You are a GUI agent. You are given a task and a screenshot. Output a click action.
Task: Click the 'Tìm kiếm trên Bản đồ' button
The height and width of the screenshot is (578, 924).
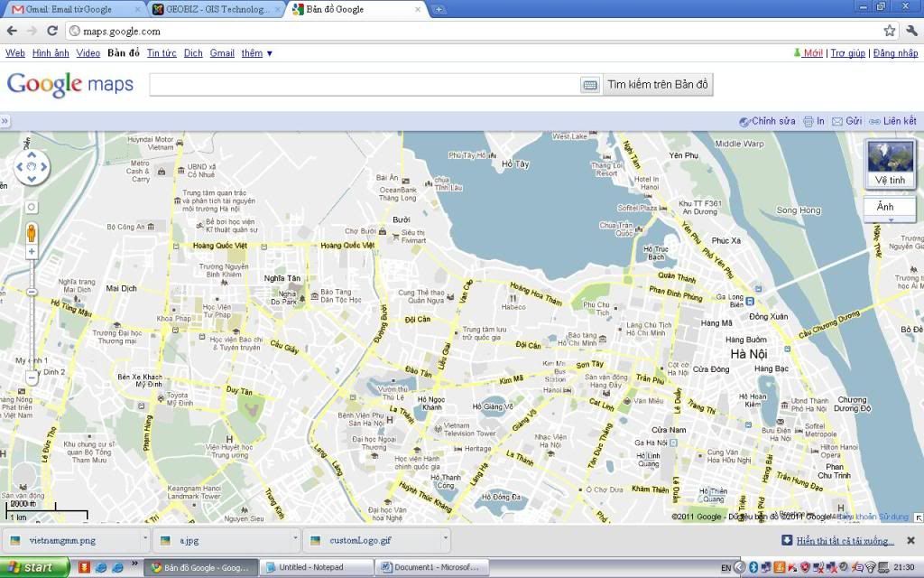click(658, 85)
